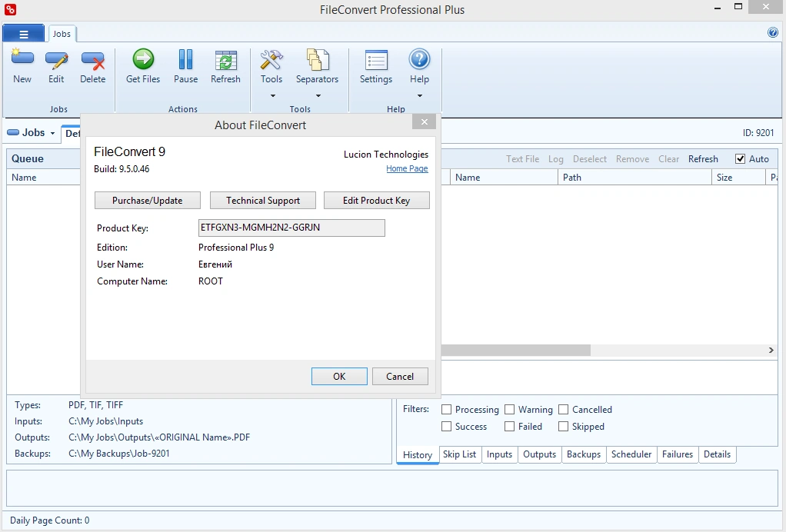Image resolution: width=786 pixels, height=532 pixels.
Task: Open the Home Page link
Action: (x=407, y=169)
